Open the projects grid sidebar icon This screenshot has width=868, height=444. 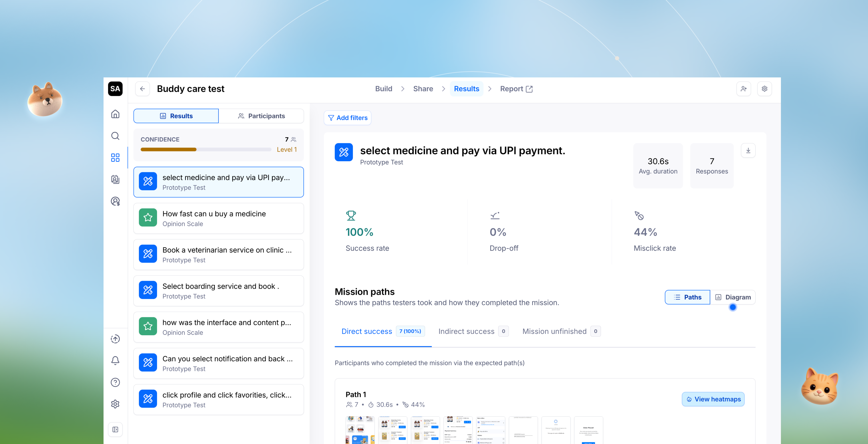[x=115, y=158]
